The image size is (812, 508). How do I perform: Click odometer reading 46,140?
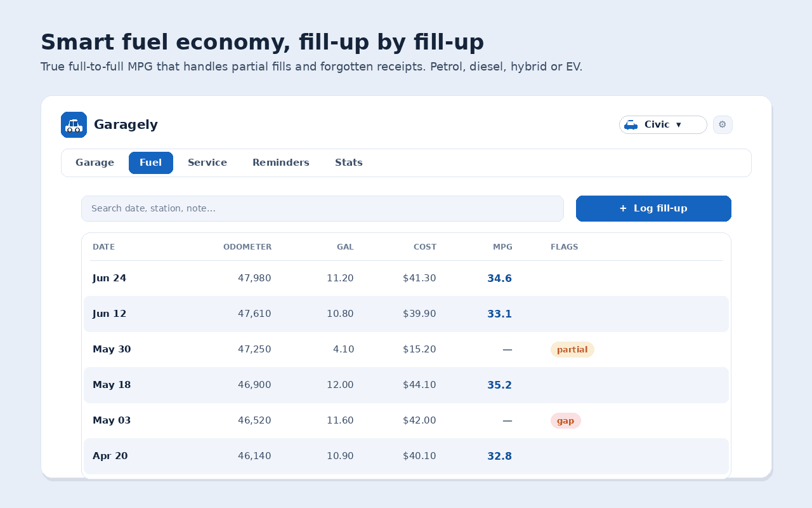(254, 456)
